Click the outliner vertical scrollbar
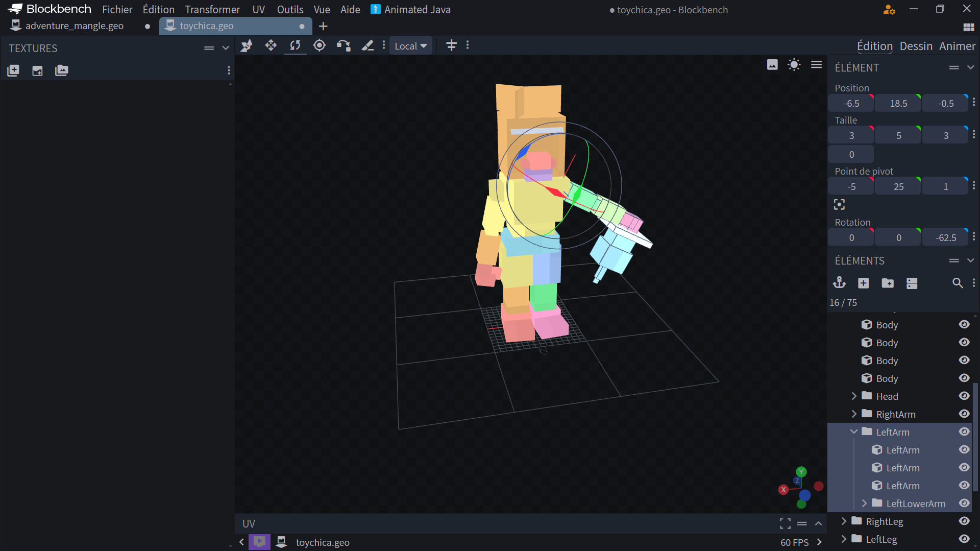980x551 pixels. click(x=975, y=437)
